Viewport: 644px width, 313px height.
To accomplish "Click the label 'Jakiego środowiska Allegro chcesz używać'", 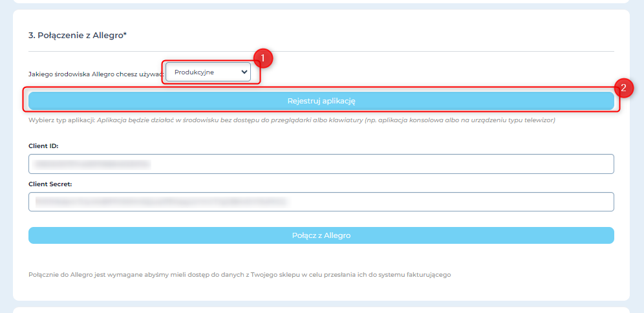I will click(x=96, y=74).
